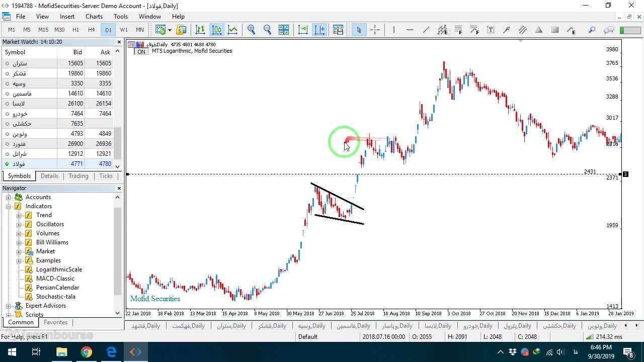Select the horizontal line tool
The image size is (644, 362).
410,30
